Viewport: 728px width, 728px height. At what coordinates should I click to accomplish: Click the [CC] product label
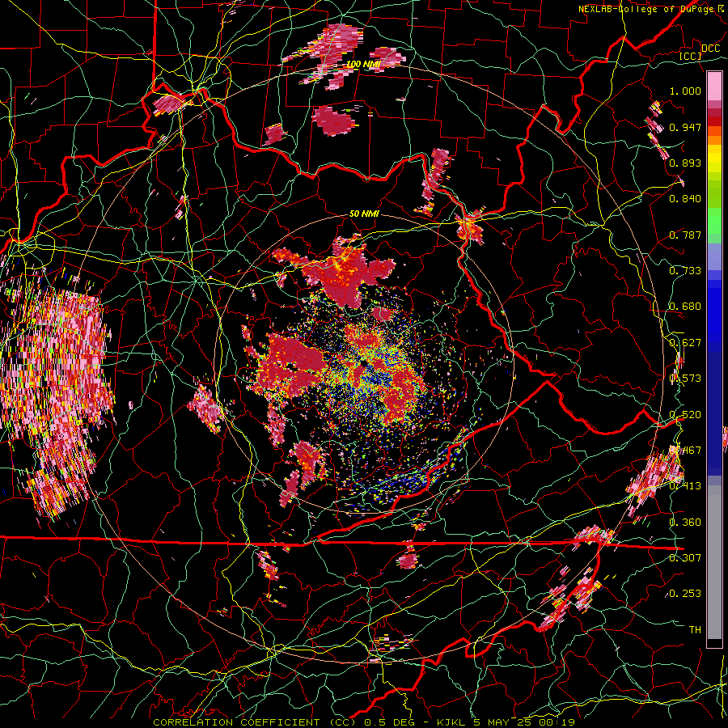(x=690, y=56)
